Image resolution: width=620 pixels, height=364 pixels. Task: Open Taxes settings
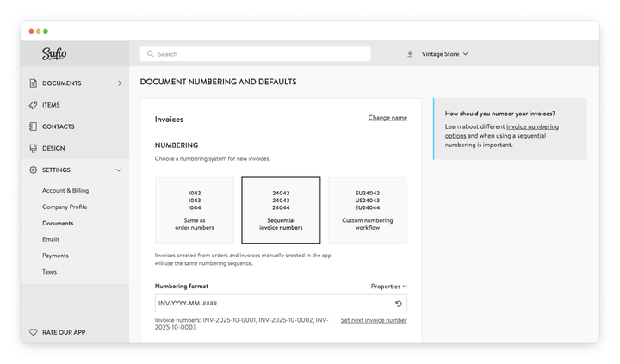tap(49, 272)
